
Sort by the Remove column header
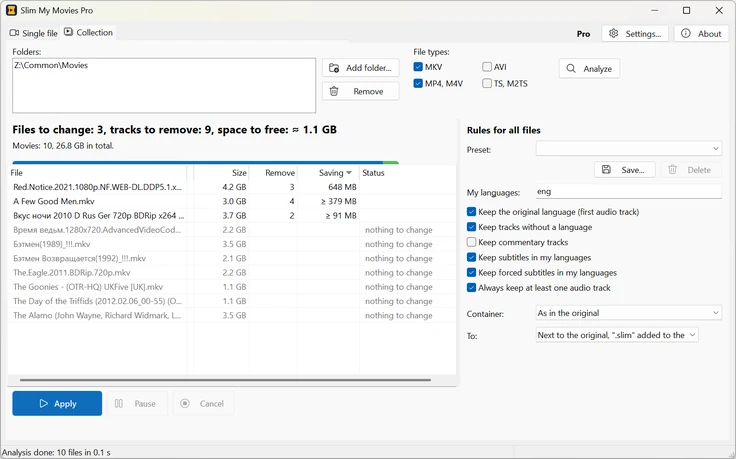point(273,173)
